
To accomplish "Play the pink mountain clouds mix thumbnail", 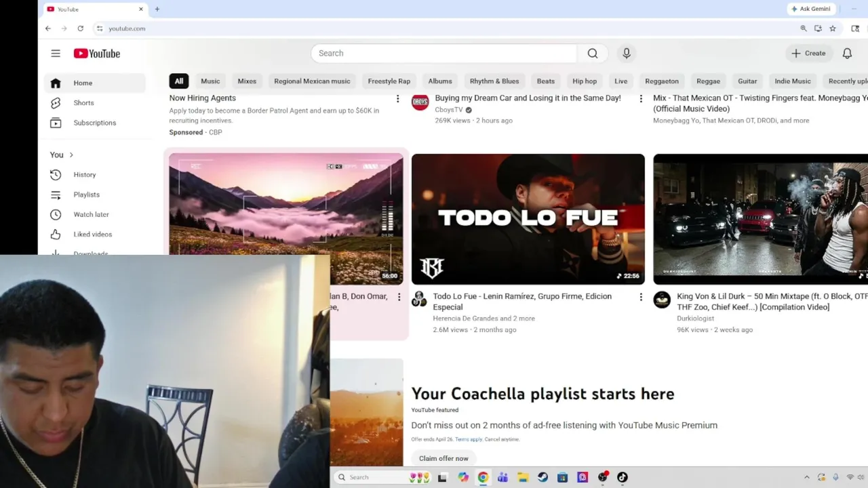I will [x=286, y=205].
